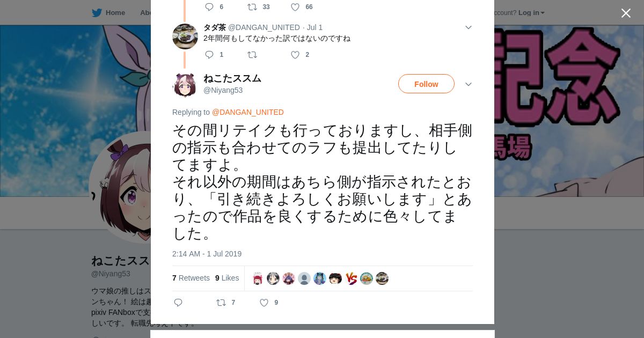This screenshot has height=338, width=644.
Task: Reply to the main tweet by ねこたススム
Action: 178,303
